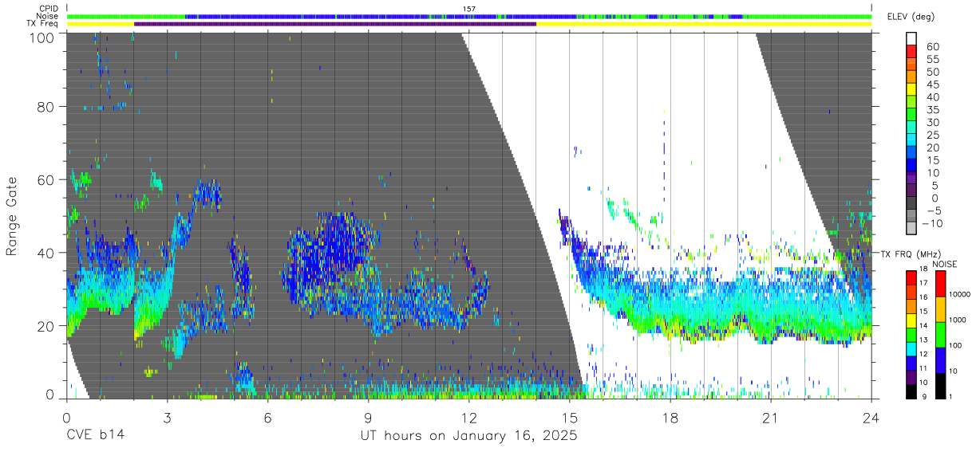The width and height of the screenshot is (980, 452).
Task: Click the 'NOISE' legend title
Action: pyautogui.click(x=945, y=264)
